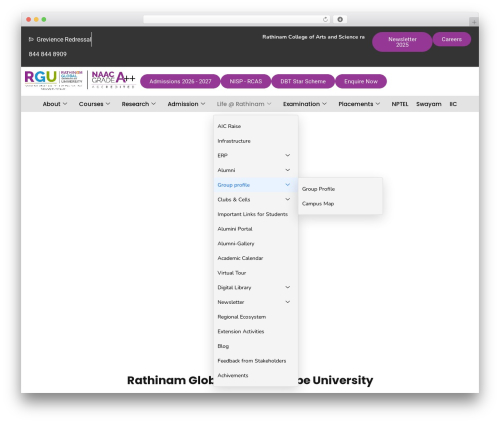Open the NPTEL nav link
Viewport: 500px width, 423px height.
[400, 104]
